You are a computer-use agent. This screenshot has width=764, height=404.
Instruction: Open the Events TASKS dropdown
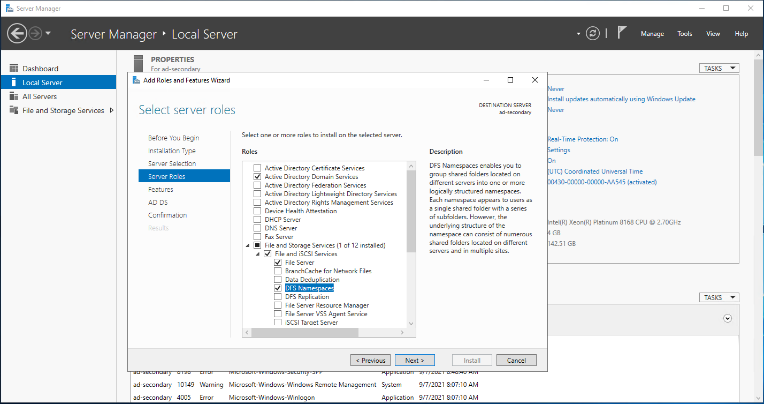coord(719,297)
